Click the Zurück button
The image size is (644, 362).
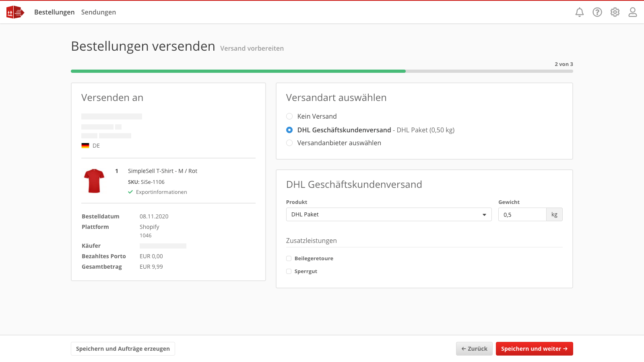click(474, 349)
